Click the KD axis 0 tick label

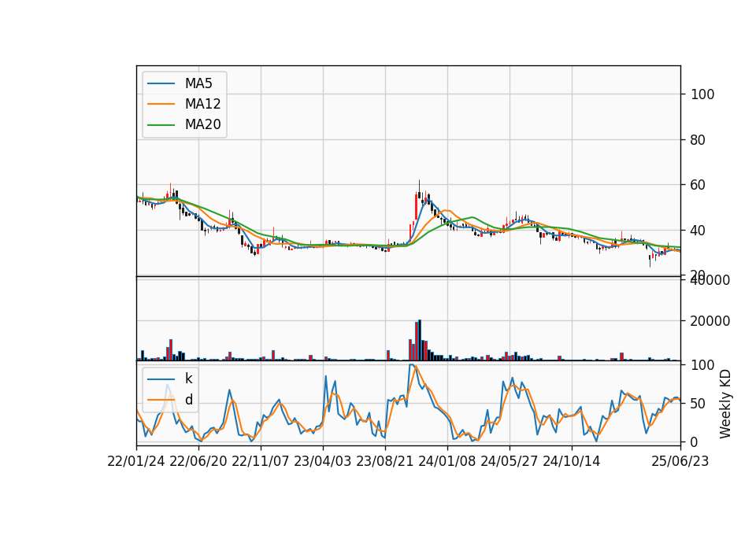(695, 442)
